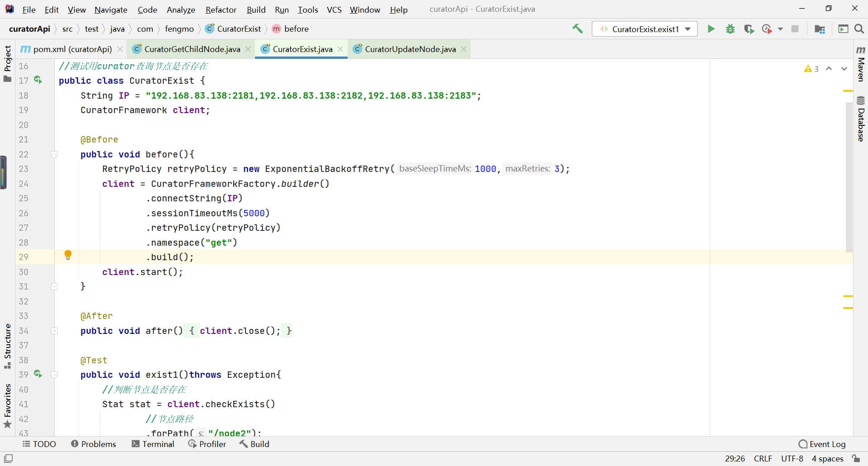Open the Favorites tool window
Image resolution: width=868 pixels, height=466 pixels.
click(x=7, y=406)
